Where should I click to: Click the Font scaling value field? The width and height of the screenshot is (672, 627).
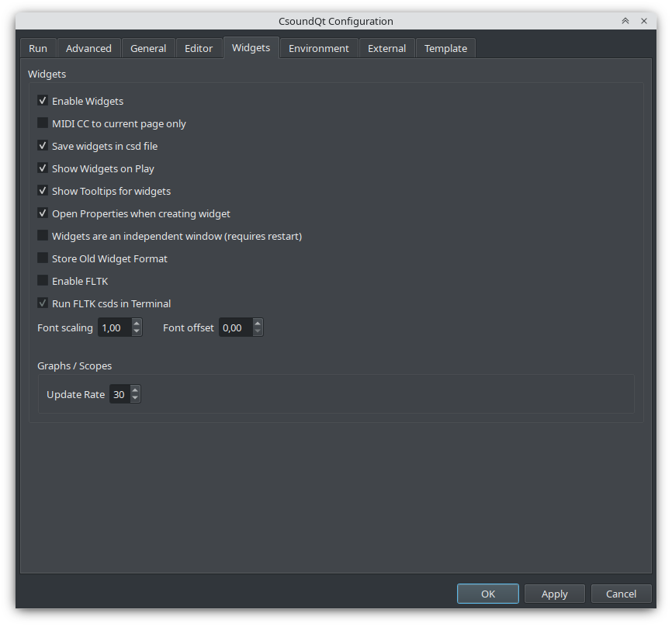(115, 328)
